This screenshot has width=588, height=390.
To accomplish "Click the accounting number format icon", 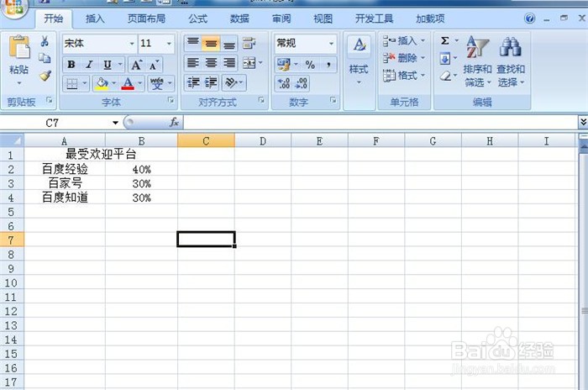I will [284, 65].
